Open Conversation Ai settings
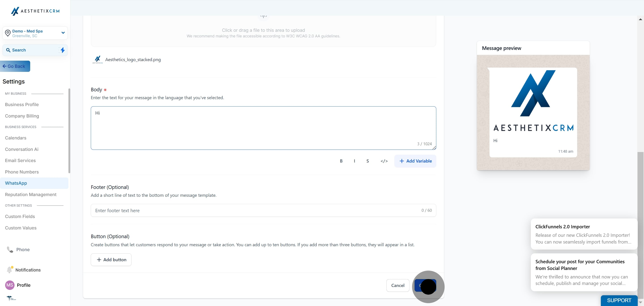This screenshot has width=644, height=306. point(22,149)
